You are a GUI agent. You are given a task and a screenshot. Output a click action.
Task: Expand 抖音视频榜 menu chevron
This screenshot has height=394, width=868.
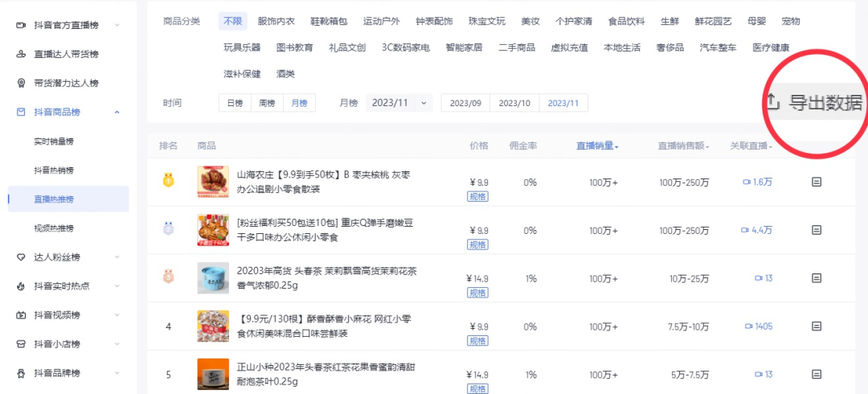pyautogui.click(x=117, y=314)
